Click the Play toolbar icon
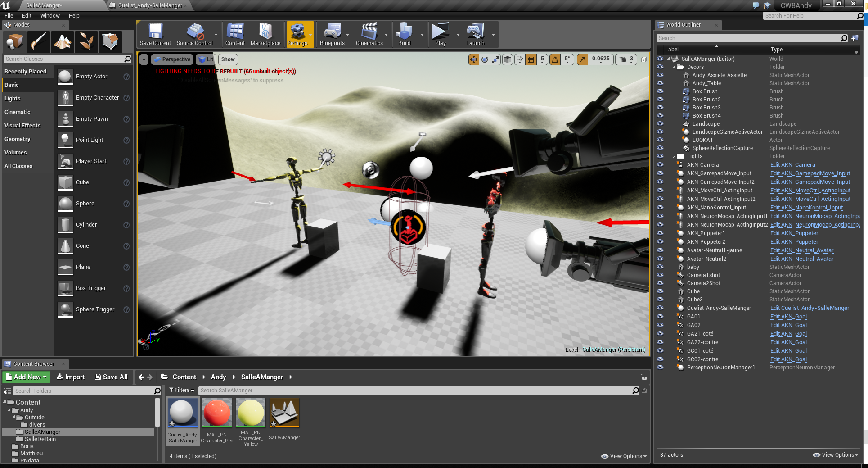Image resolution: width=868 pixels, height=468 pixels. click(440, 35)
